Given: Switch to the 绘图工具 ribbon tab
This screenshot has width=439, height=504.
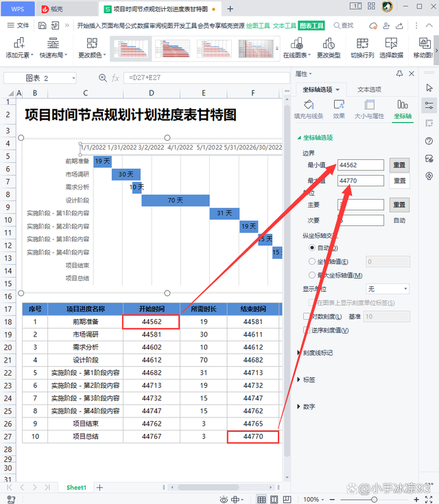Looking at the screenshot, I should (x=258, y=25).
